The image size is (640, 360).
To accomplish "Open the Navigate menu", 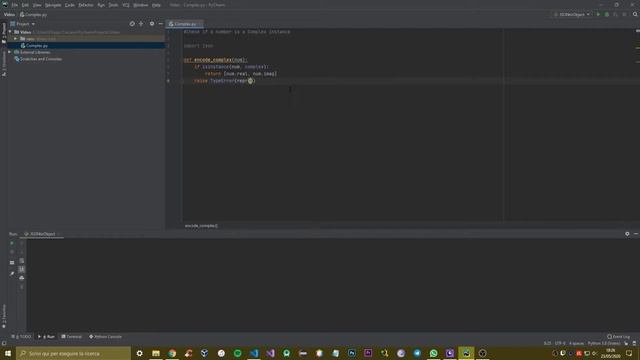I will 53,5.
